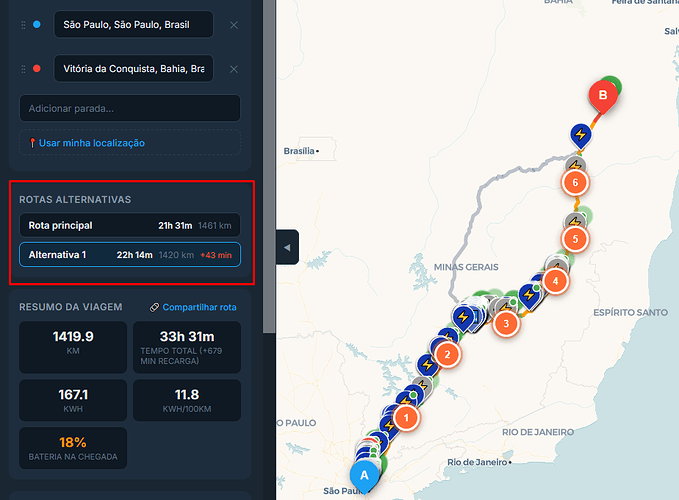Click the ROTAS ALTERNATIVAS heading

point(75,200)
